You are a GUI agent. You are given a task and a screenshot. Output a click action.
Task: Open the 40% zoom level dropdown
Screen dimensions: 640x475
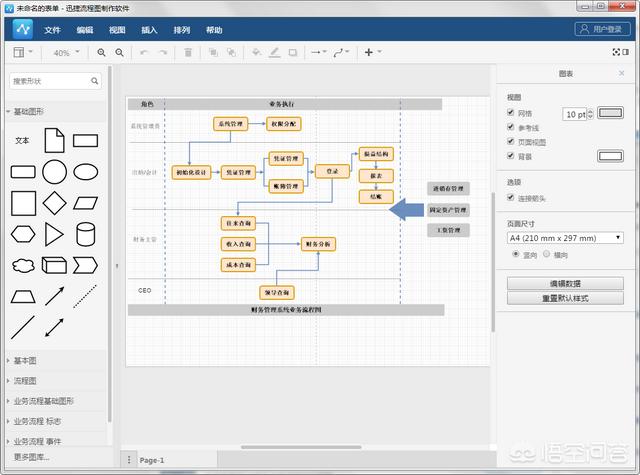click(x=66, y=52)
